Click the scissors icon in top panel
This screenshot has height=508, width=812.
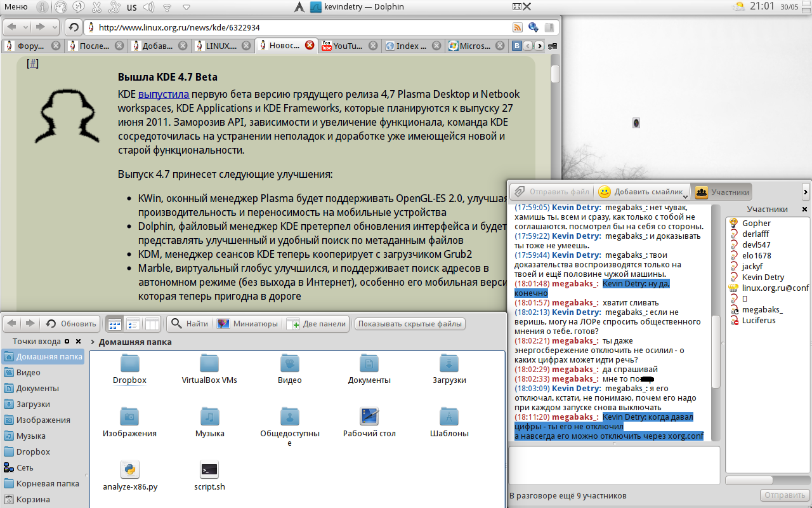coord(96,7)
